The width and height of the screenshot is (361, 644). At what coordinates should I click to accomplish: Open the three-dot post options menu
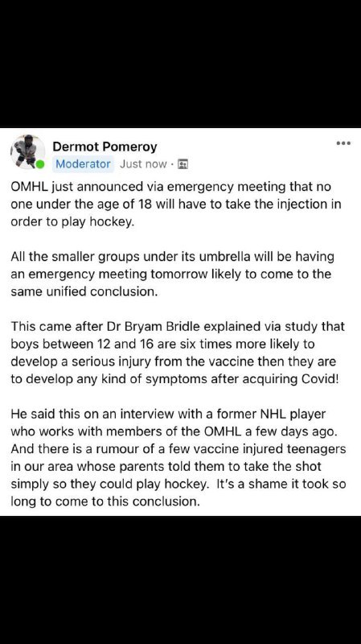pyautogui.click(x=343, y=143)
